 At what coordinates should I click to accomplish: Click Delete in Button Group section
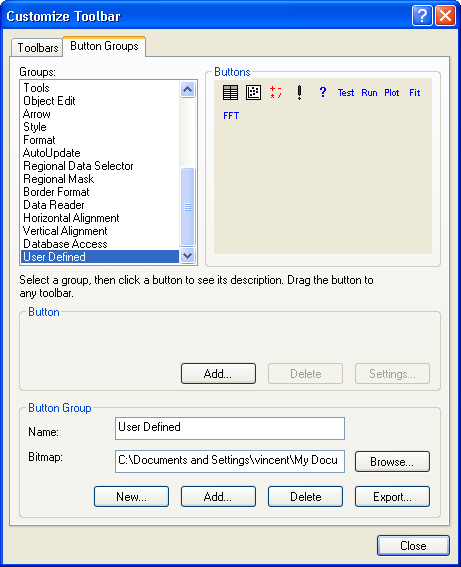click(x=306, y=496)
